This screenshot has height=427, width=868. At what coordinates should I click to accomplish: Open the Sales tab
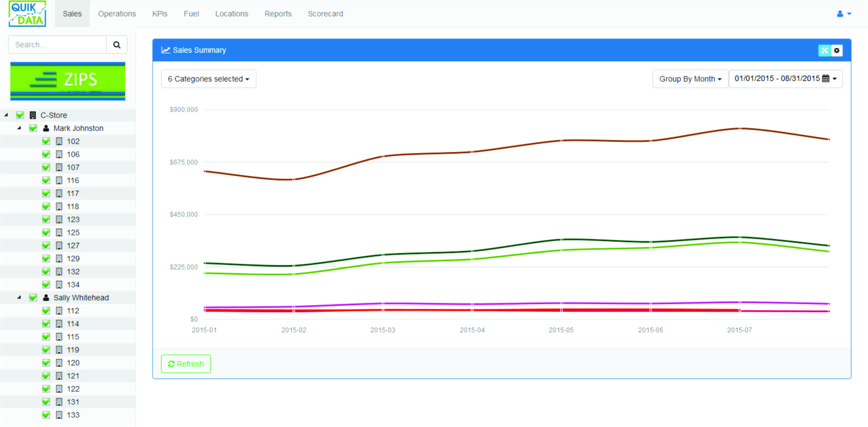click(72, 14)
